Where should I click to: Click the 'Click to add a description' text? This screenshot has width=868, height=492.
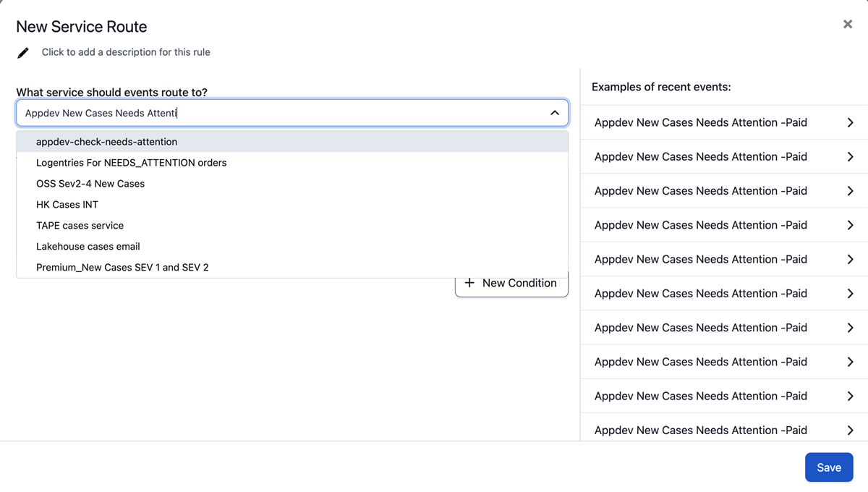126,52
